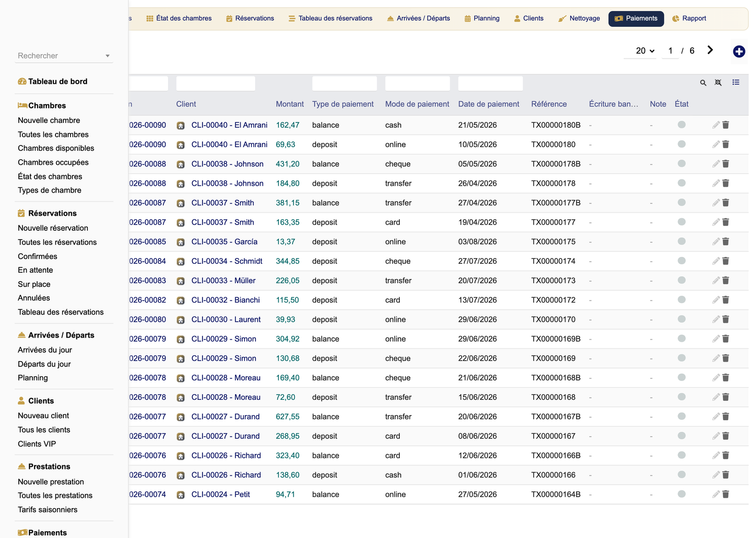Viewport: 756px width, 538px height.
Task: Switch to the Réservations top tab
Action: (250, 18)
